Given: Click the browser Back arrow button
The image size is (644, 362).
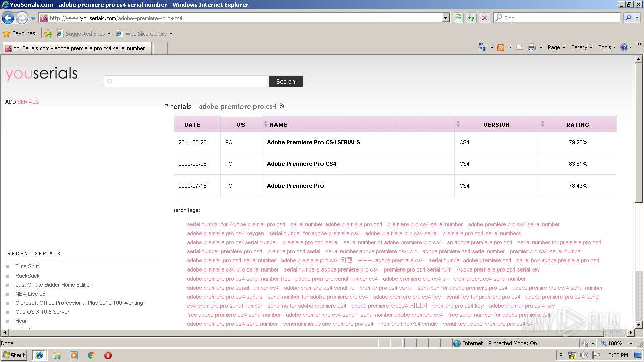Looking at the screenshot, I should (x=8, y=18).
